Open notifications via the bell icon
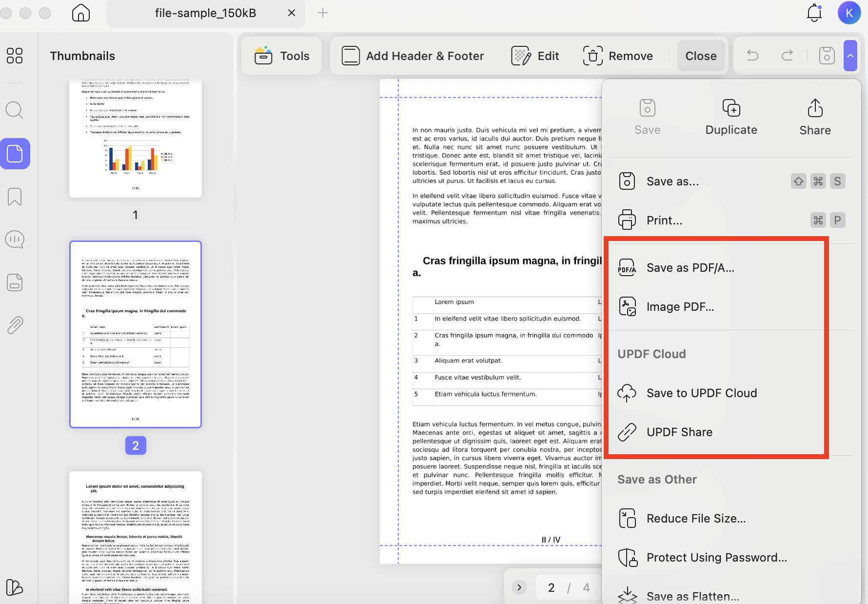Image resolution: width=868 pixels, height=604 pixels. [x=813, y=13]
